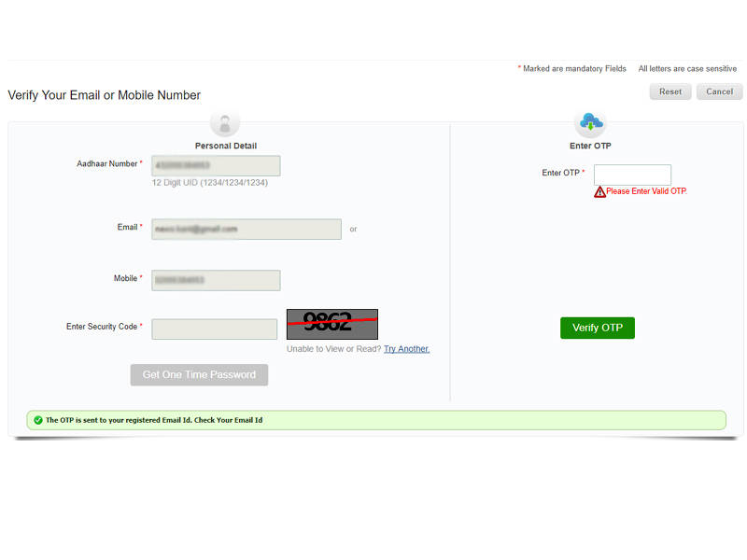The width and height of the screenshot is (747, 560).
Task: Click the 'Please Enter Valid OTP' error text
Action: coord(646,191)
